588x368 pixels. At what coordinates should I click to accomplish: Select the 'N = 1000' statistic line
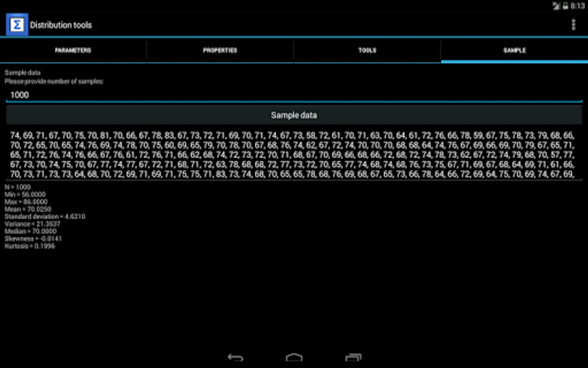18,187
